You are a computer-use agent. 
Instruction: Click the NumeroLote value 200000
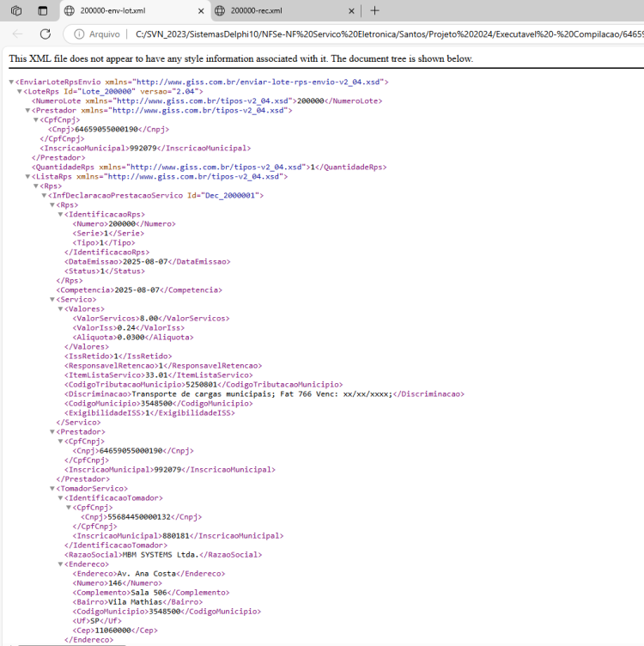coord(311,101)
